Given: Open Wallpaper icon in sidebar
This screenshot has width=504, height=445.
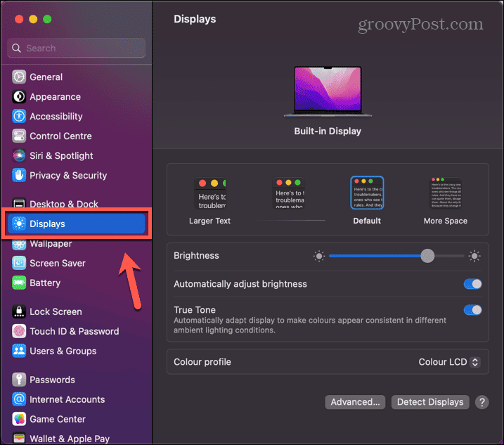Looking at the screenshot, I should (19, 244).
